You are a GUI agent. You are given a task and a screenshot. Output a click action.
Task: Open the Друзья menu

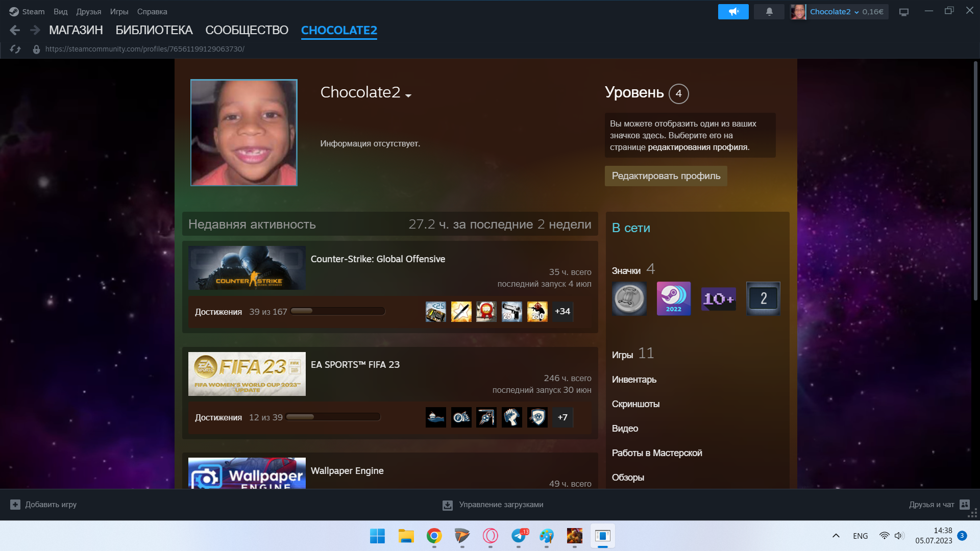(x=89, y=11)
